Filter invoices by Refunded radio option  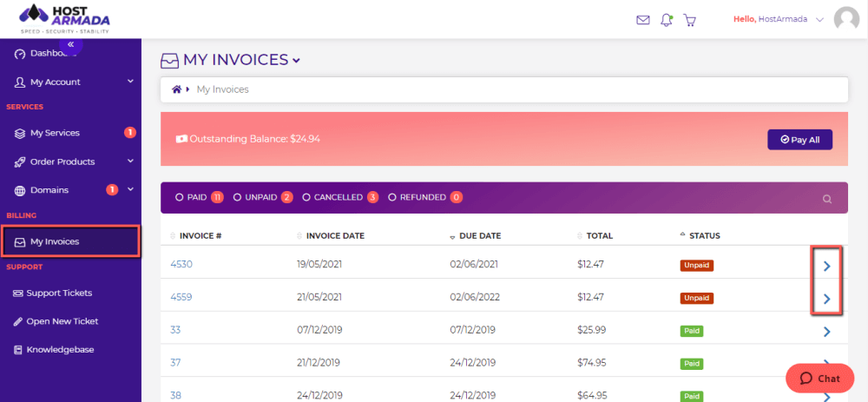pyautogui.click(x=392, y=197)
